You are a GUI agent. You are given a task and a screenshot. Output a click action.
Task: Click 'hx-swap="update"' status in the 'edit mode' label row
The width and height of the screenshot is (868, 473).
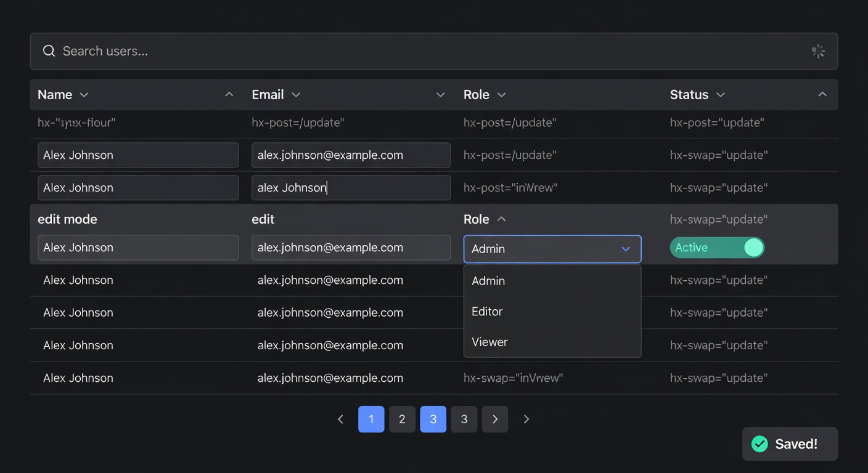point(719,219)
